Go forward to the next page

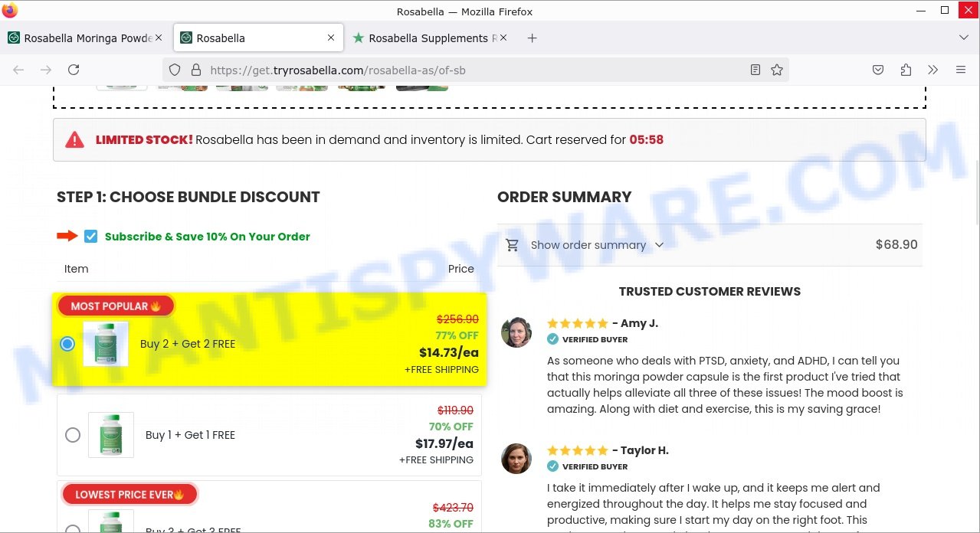tap(46, 70)
